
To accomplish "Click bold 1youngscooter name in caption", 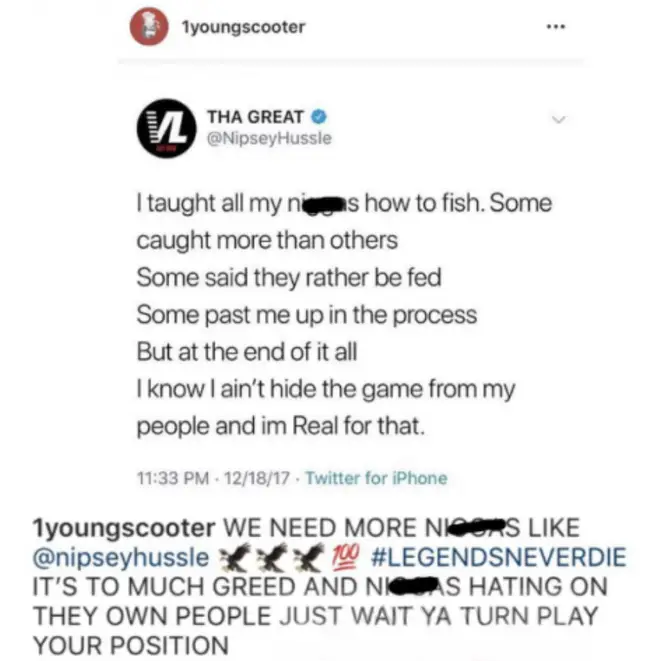I will (124, 528).
